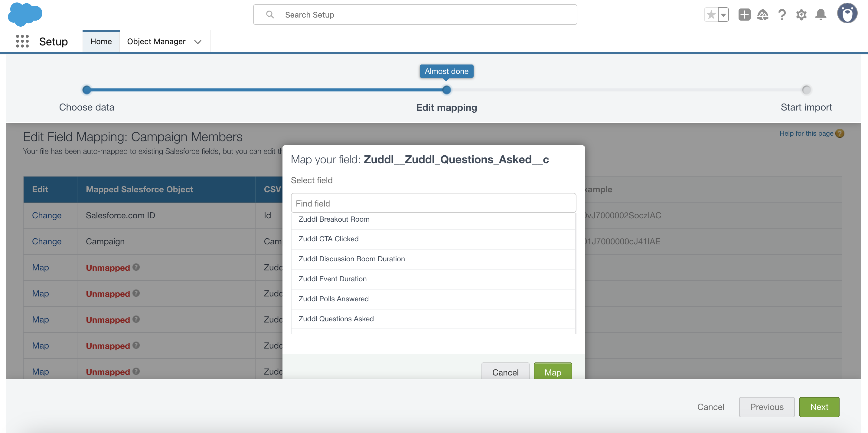Click the Salesforce cloud logo
Viewport: 868px width, 433px height.
[x=25, y=15]
